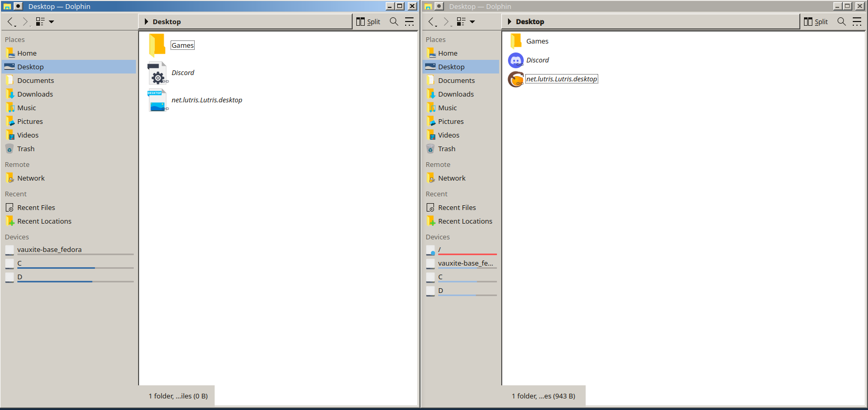The width and height of the screenshot is (868, 410).
Task: Select Lutris app icon in right window
Action: tap(516, 79)
